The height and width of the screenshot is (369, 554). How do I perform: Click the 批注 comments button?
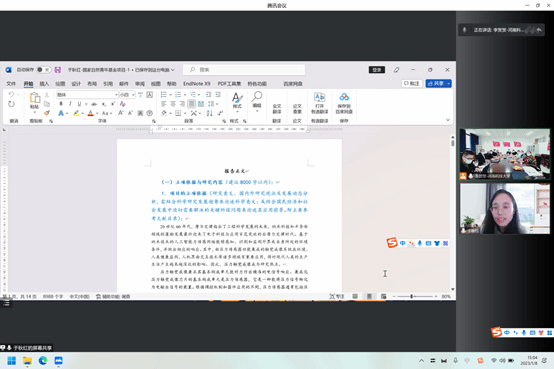[412, 83]
